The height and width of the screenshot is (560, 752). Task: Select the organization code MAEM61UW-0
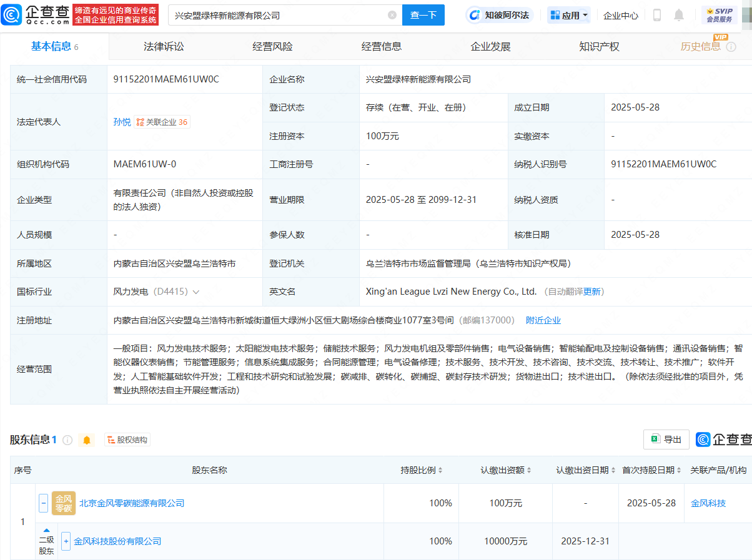point(145,164)
